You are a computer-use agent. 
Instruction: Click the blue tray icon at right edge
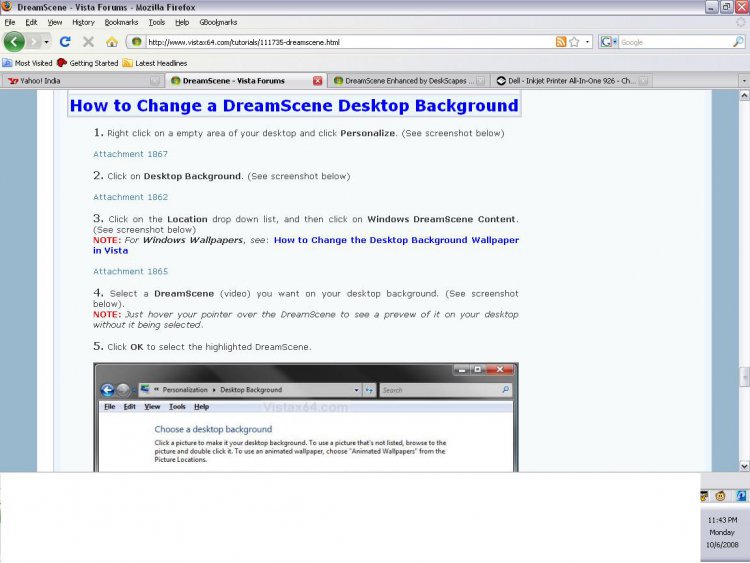741,496
